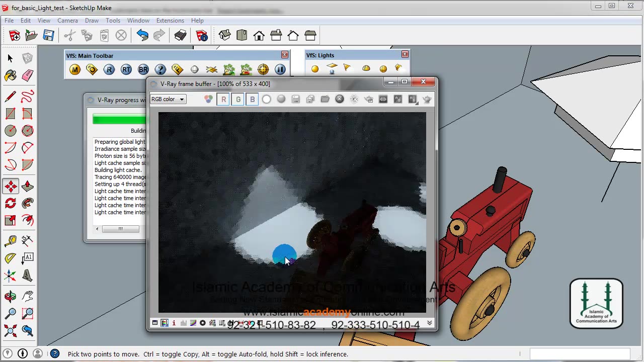Pick the Tape Measure tool
The width and height of the screenshot is (644, 362).
pyautogui.click(x=10, y=241)
